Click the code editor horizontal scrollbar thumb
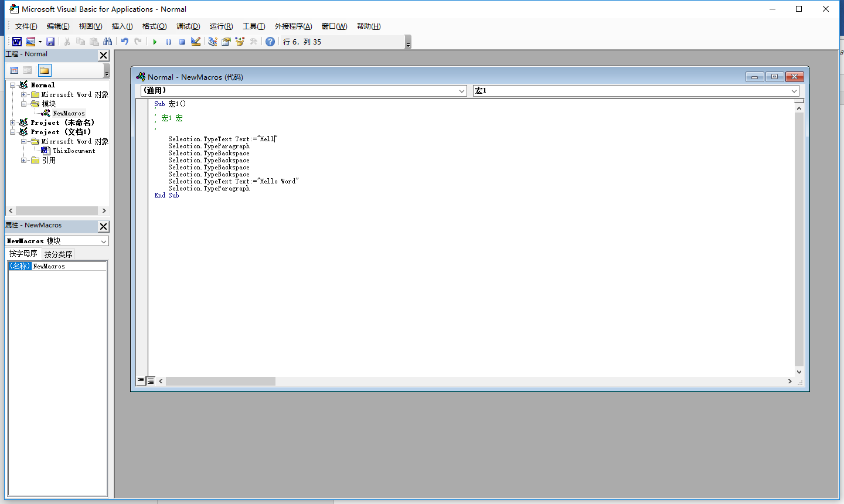 [220, 382]
